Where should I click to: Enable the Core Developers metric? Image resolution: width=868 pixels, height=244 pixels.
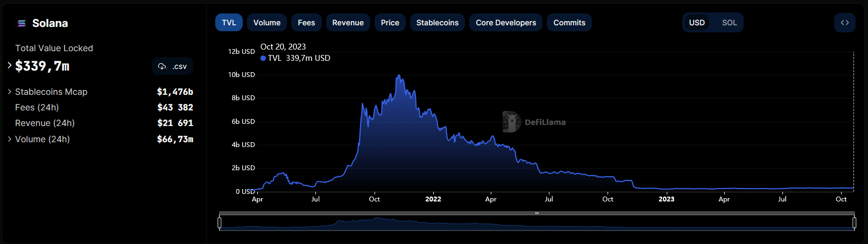pos(506,23)
